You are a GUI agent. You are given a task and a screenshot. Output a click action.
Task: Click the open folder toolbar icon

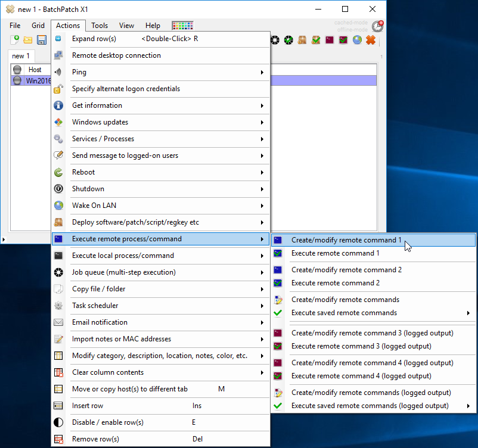[28, 40]
